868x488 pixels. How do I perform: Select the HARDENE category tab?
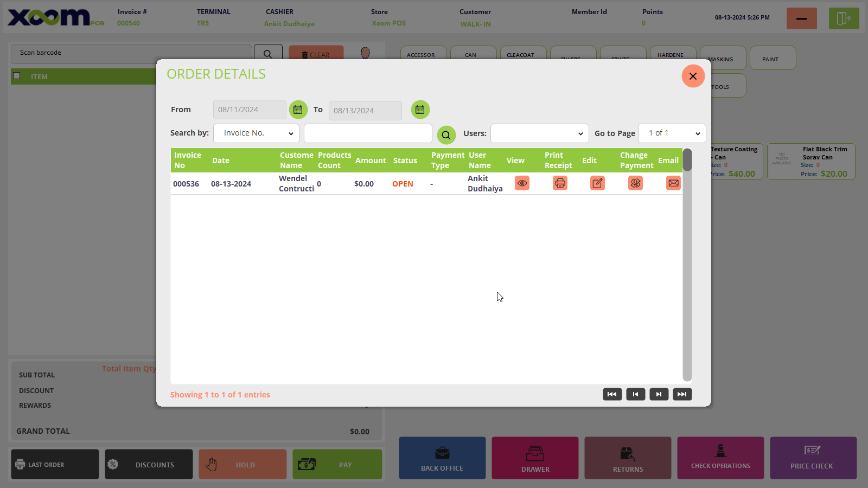point(672,54)
